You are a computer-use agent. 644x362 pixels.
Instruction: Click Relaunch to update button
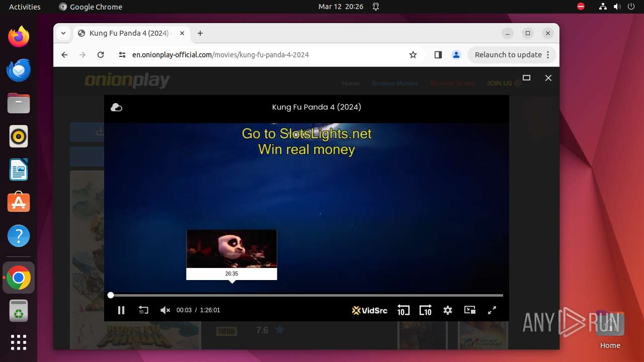(x=508, y=55)
